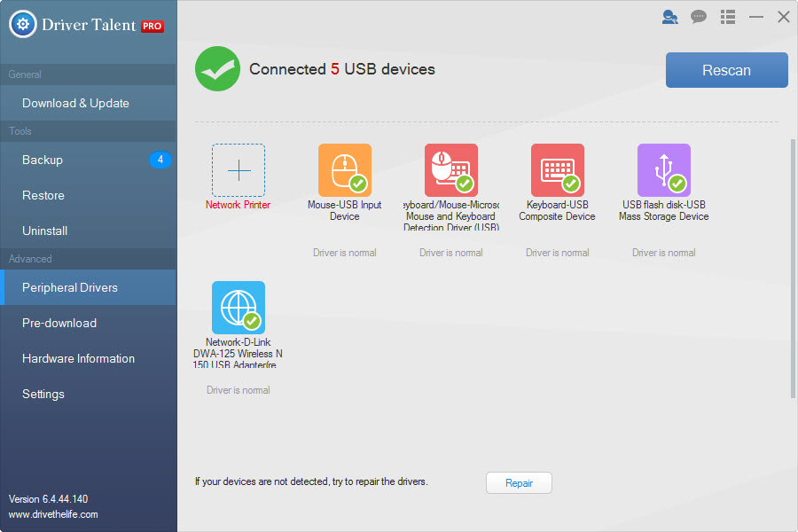Open Pre-download page
The image size is (798, 532).
tap(89, 324)
